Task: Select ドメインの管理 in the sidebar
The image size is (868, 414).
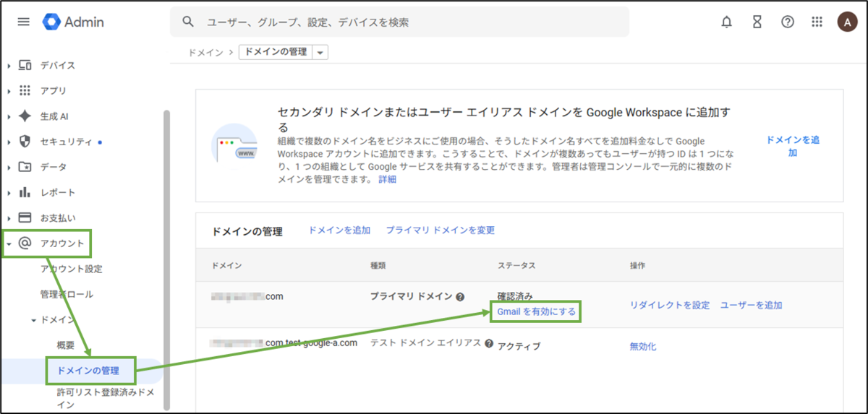Action: [x=88, y=371]
